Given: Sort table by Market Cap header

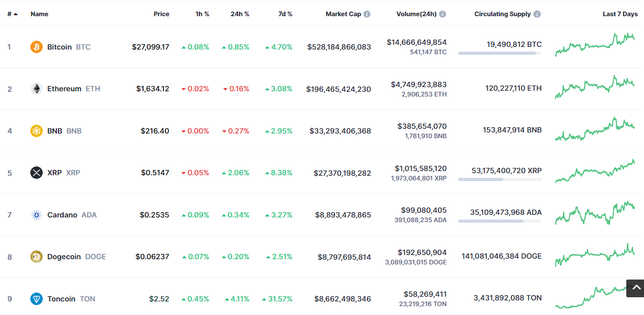Looking at the screenshot, I should pos(343,14).
